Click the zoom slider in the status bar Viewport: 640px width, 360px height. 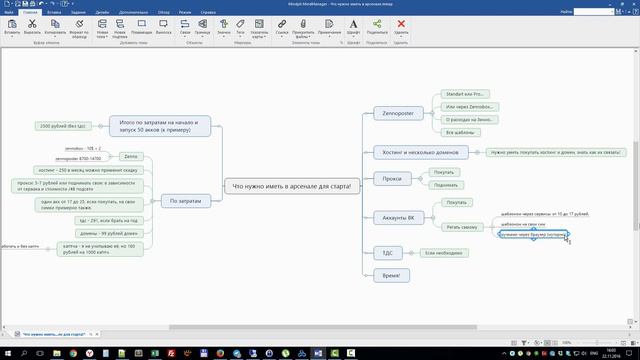click(597, 343)
